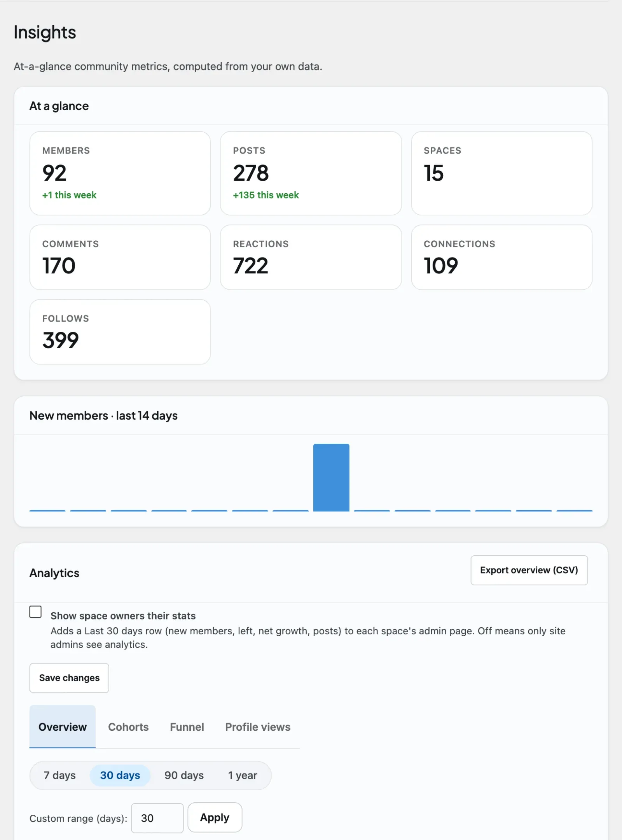Click the '+135 this week' posts delta
622x840 pixels.
click(266, 195)
